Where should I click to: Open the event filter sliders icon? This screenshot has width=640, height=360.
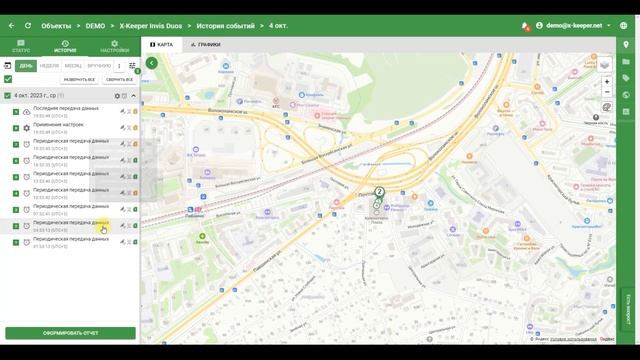coord(132,66)
